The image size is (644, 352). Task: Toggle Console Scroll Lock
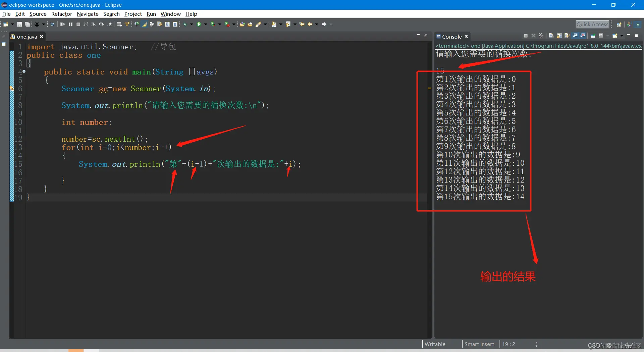559,36
